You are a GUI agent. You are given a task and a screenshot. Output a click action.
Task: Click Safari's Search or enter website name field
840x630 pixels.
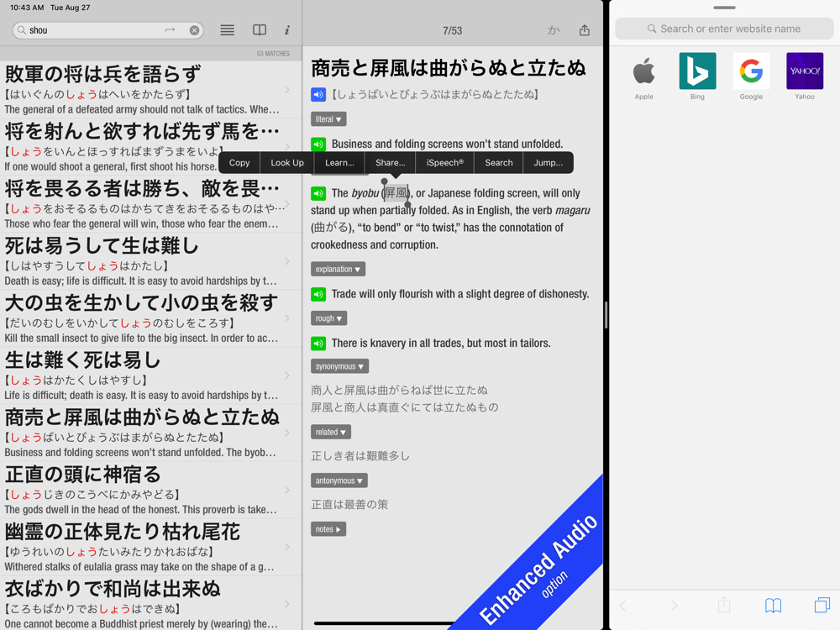point(724,29)
